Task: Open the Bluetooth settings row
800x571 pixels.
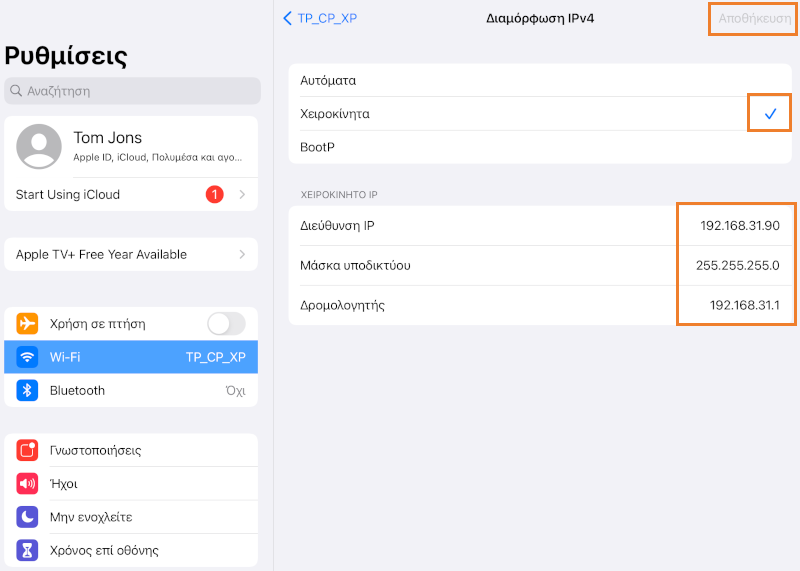Action: (x=131, y=390)
